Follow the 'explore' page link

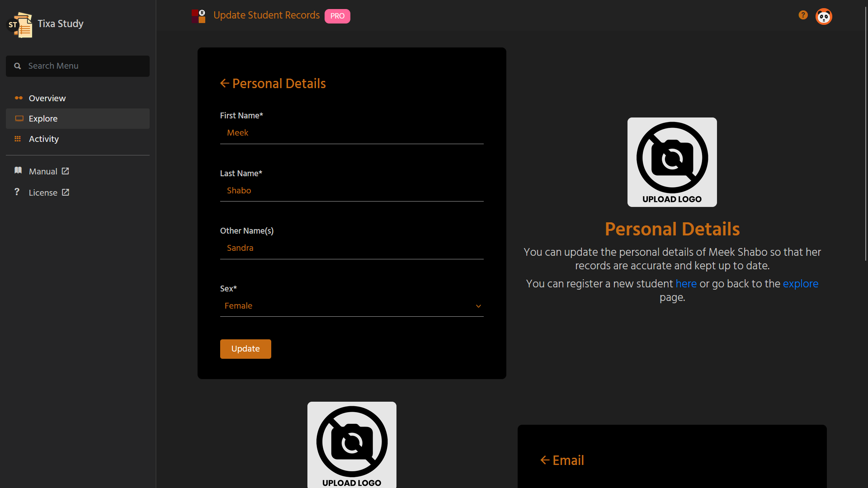(800, 284)
